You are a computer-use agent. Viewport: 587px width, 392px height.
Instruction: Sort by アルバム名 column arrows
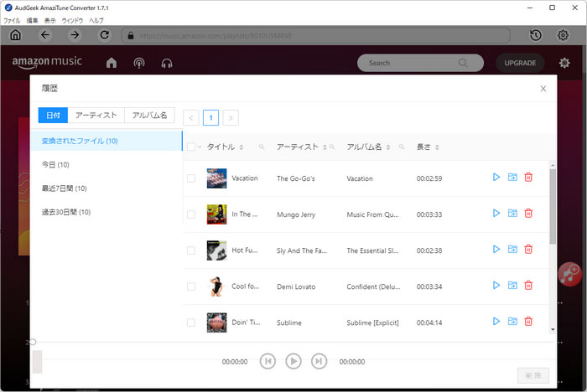(x=388, y=147)
